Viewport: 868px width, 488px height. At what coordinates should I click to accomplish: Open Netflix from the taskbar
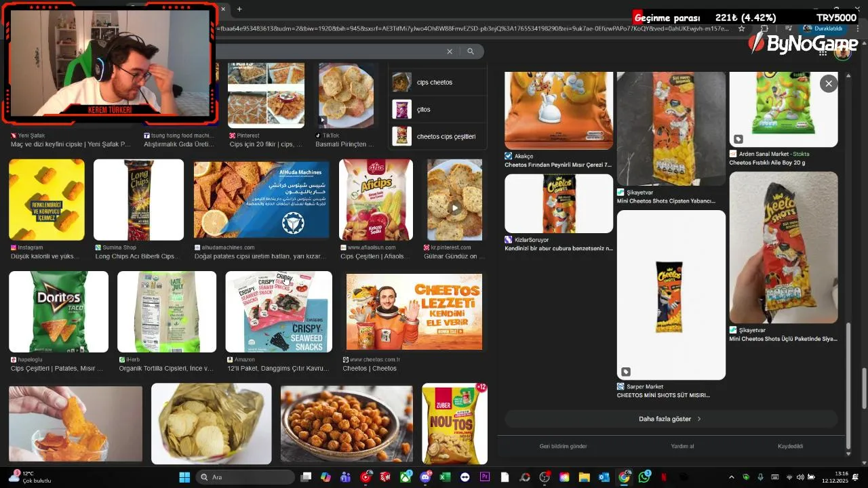[x=664, y=477]
